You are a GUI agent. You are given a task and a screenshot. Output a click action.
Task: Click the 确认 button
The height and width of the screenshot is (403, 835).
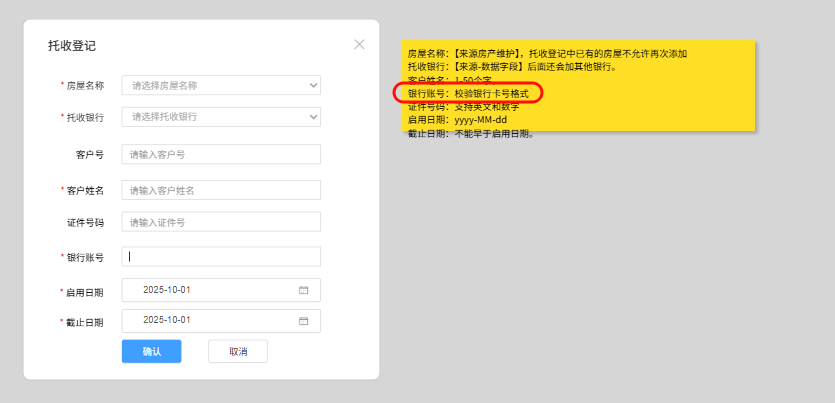pos(152,351)
